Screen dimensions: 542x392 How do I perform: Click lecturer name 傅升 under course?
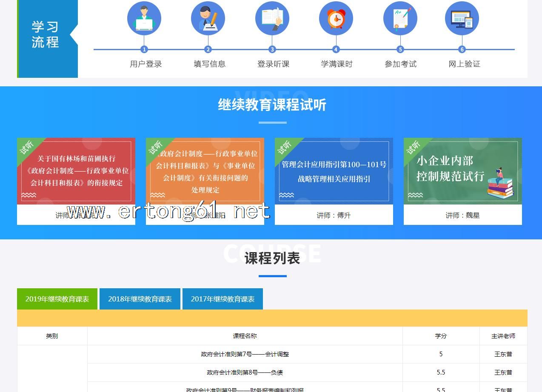[334, 215]
